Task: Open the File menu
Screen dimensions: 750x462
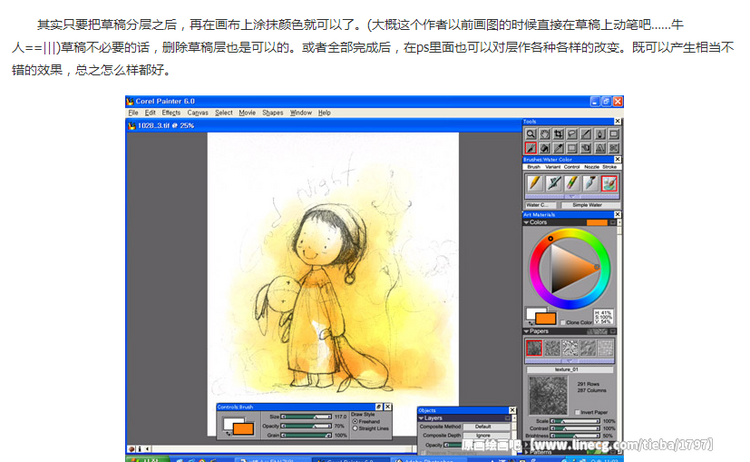Action: (x=133, y=113)
